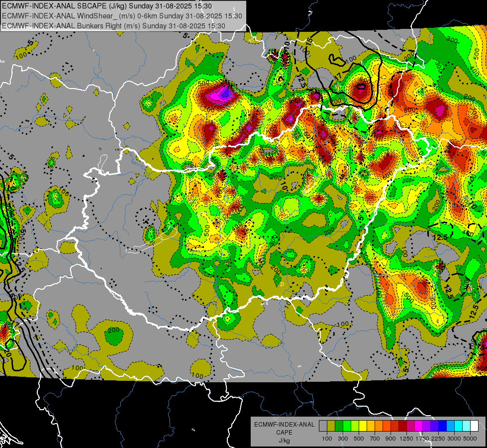Select the bright magenta legend swatch

click(x=419, y=426)
